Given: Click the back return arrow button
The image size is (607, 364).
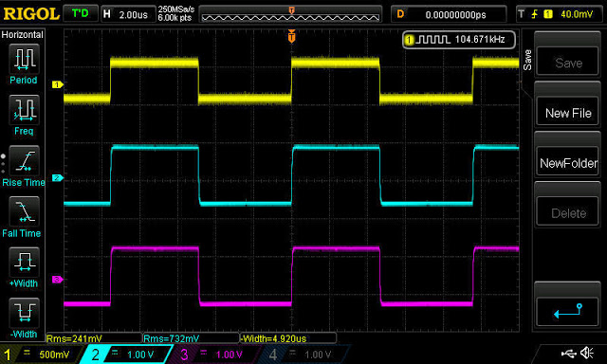Looking at the screenshot, I should [x=568, y=311].
